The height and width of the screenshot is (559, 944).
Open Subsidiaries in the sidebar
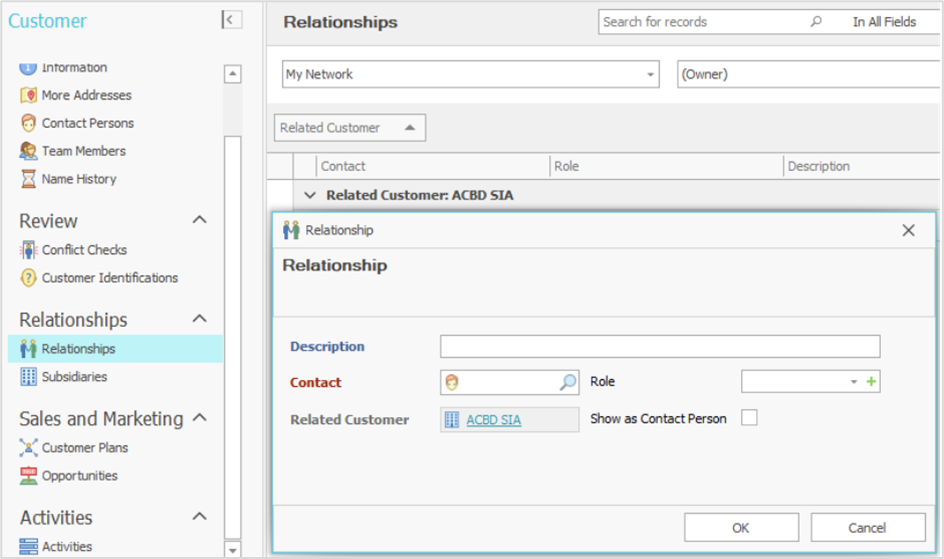(x=74, y=377)
